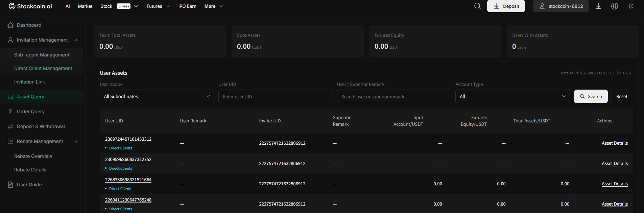Toggle the light/dark theme sun icon

[631, 6]
